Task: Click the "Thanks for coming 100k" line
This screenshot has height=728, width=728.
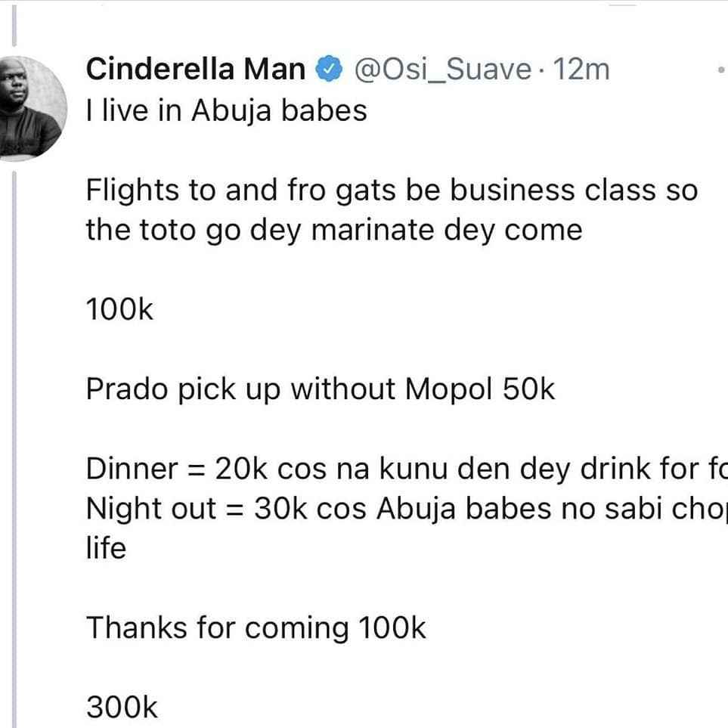Action: [x=256, y=627]
